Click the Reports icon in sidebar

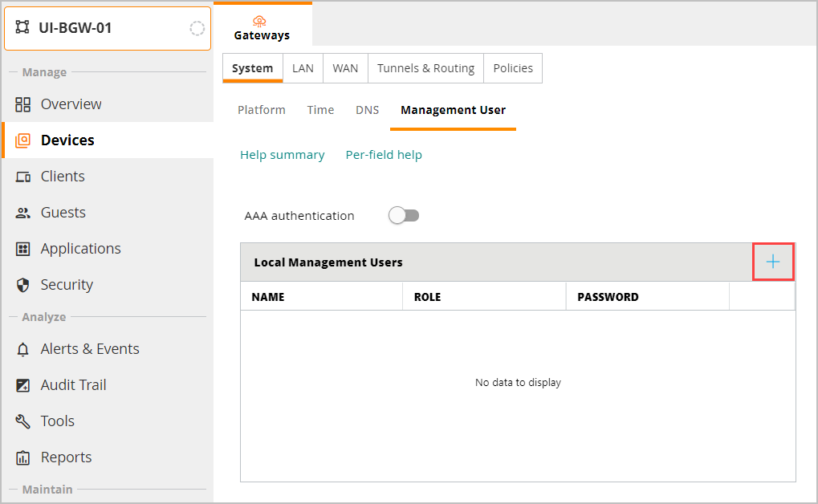click(x=23, y=457)
